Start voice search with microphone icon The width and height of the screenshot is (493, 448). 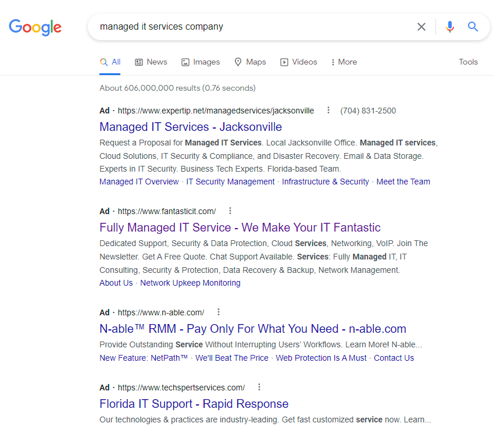[449, 27]
